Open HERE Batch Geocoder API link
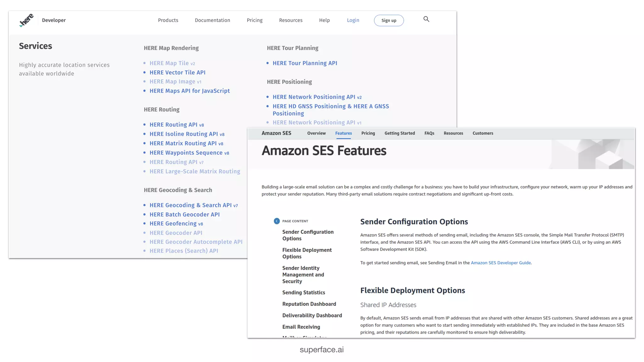 click(185, 214)
